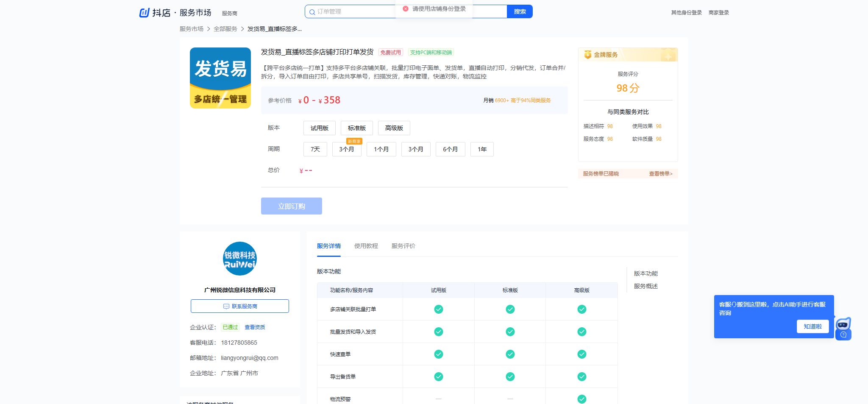Choose the 7天 period option
Screen dimensions: 868x404
(315, 149)
